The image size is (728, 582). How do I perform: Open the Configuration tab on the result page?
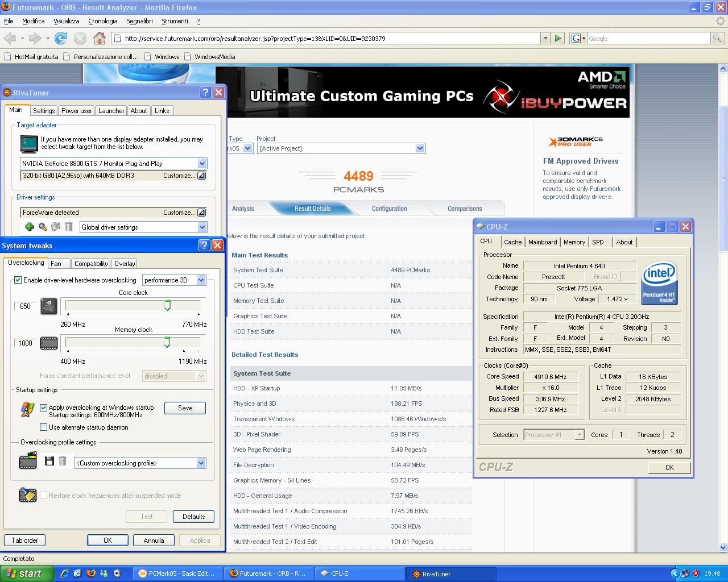389,209
